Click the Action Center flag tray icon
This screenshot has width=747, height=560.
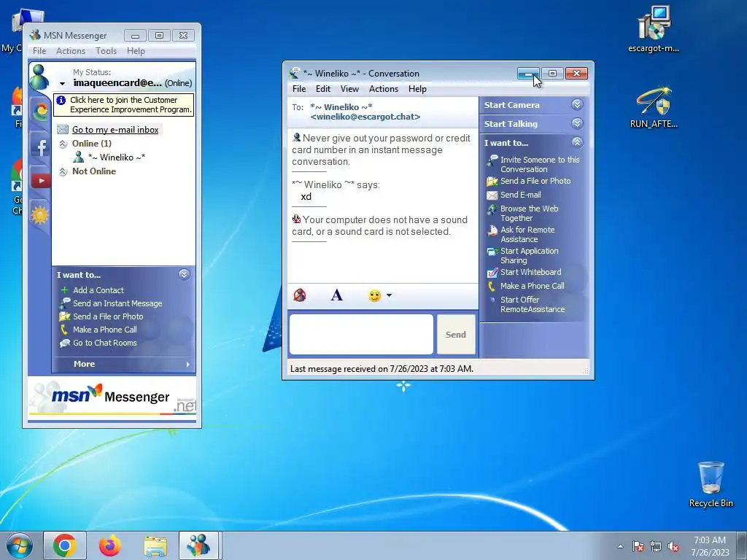[x=638, y=547]
